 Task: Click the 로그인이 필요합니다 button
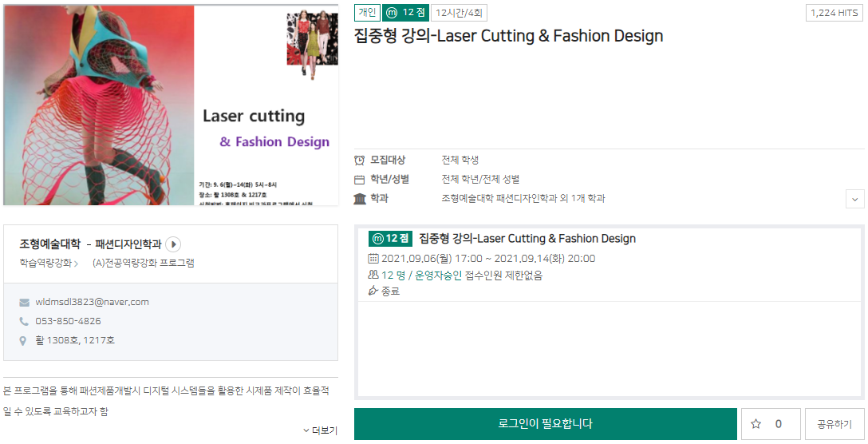click(545, 424)
